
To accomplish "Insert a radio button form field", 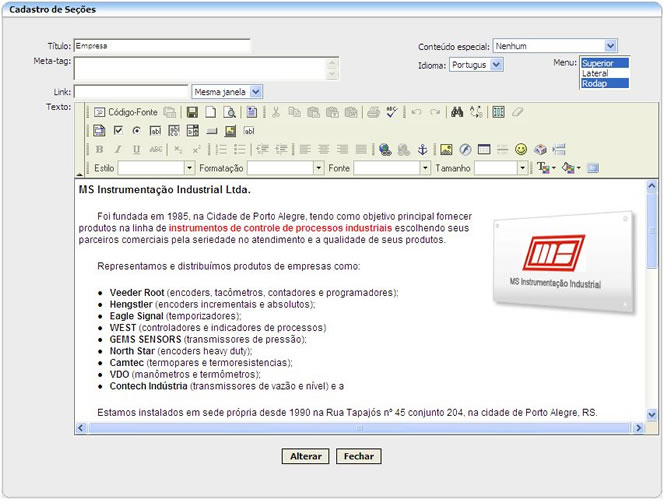I will tap(136, 131).
